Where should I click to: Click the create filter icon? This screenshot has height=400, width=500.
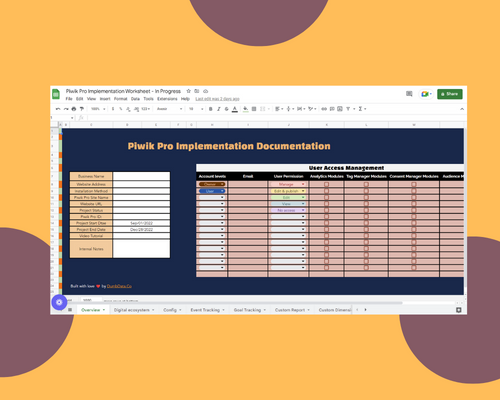348,109
